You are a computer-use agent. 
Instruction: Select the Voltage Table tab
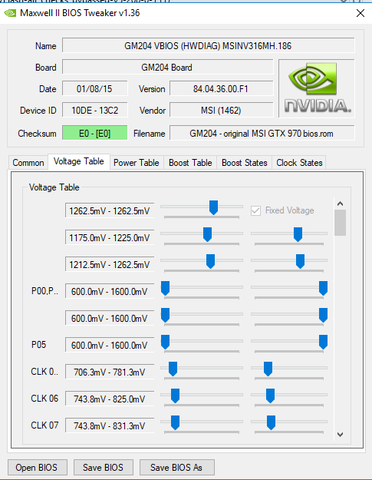click(79, 162)
